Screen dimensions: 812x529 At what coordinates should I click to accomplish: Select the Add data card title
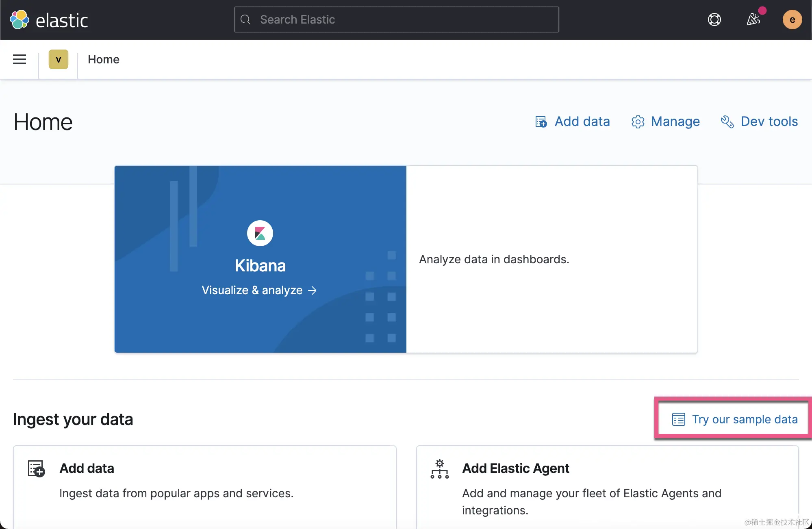pos(87,468)
